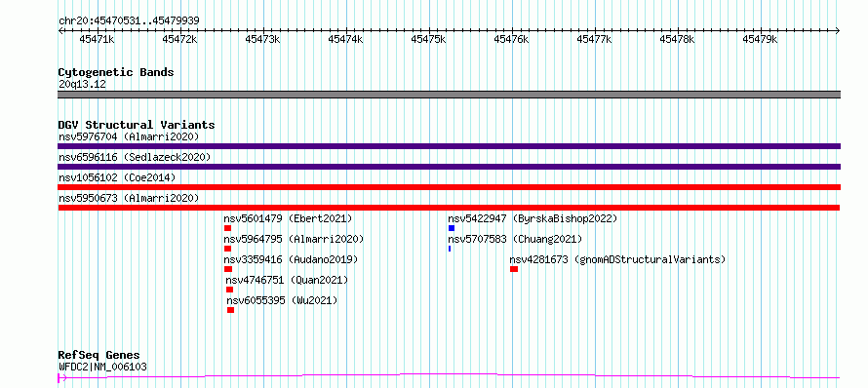Viewport: 868px width, 388px height.
Task: Click the 45472k ruler tick label
Action: [x=179, y=39]
